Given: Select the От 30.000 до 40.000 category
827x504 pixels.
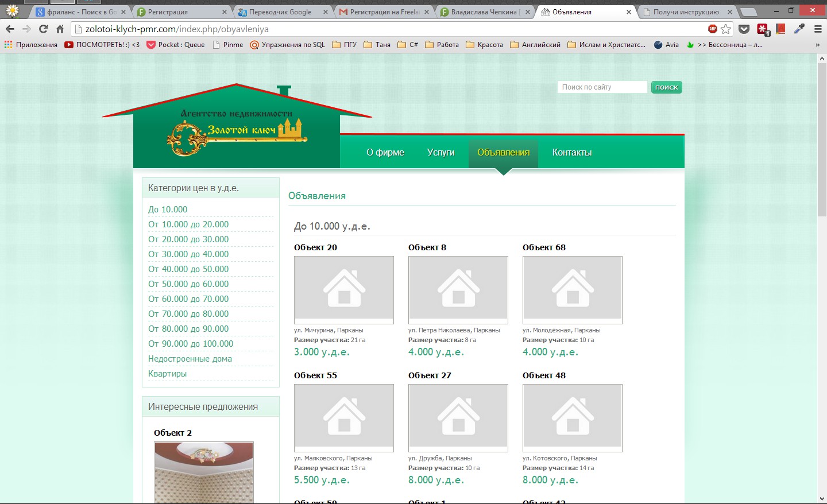Looking at the screenshot, I should (x=188, y=254).
